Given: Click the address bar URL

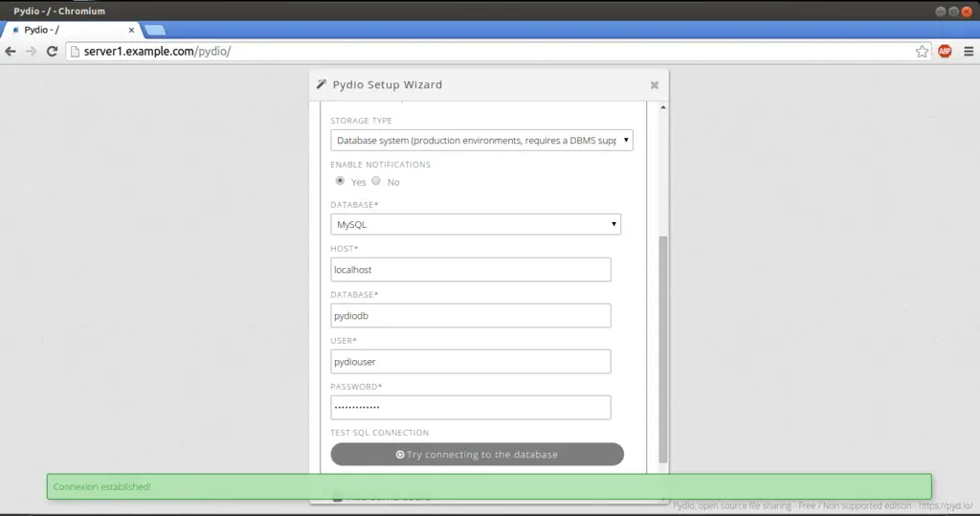Looking at the screenshot, I should [158, 52].
